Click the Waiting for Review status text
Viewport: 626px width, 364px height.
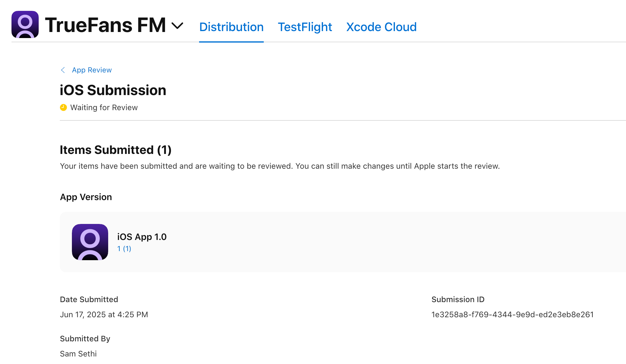(104, 107)
